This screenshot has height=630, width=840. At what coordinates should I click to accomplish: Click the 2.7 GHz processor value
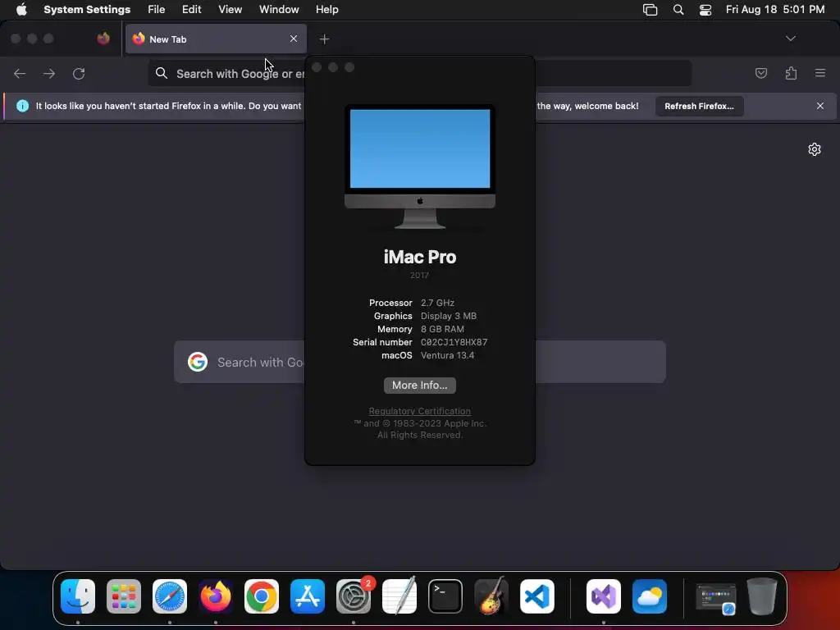pos(437,303)
